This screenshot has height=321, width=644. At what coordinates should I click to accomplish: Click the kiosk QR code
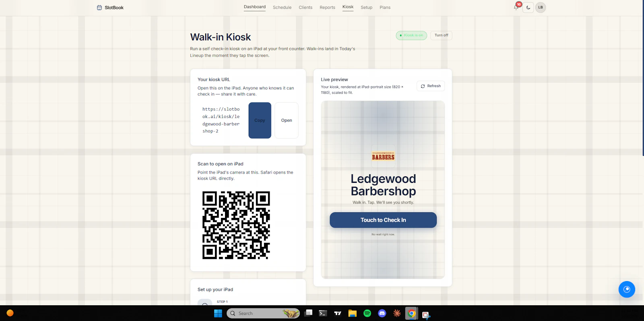236,225
